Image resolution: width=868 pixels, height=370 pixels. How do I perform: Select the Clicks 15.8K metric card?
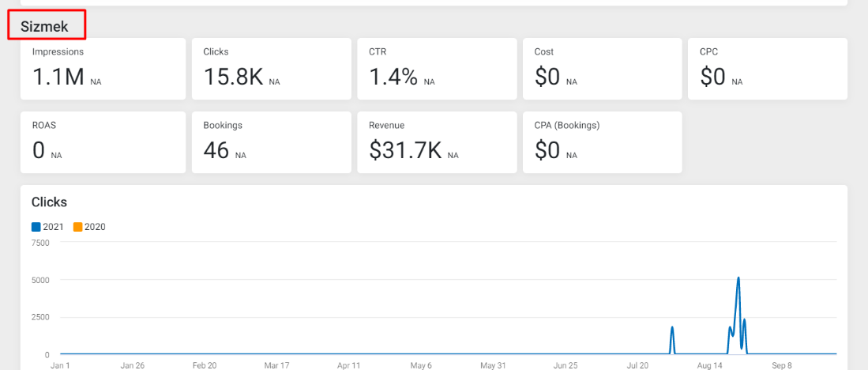point(271,69)
